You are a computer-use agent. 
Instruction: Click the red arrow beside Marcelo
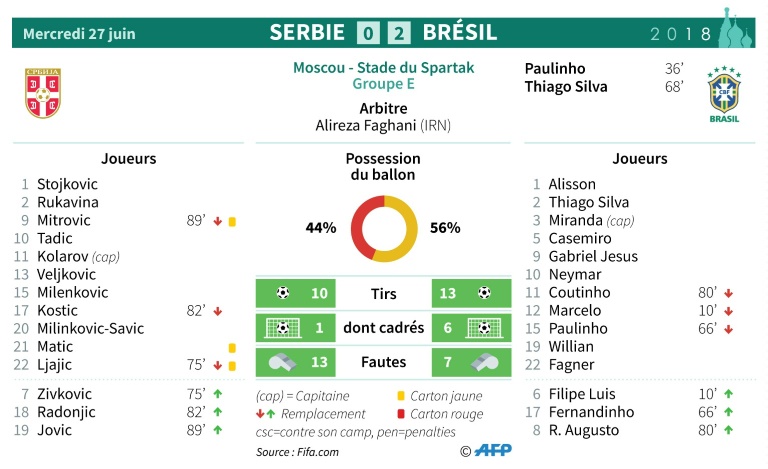click(728, 311)
